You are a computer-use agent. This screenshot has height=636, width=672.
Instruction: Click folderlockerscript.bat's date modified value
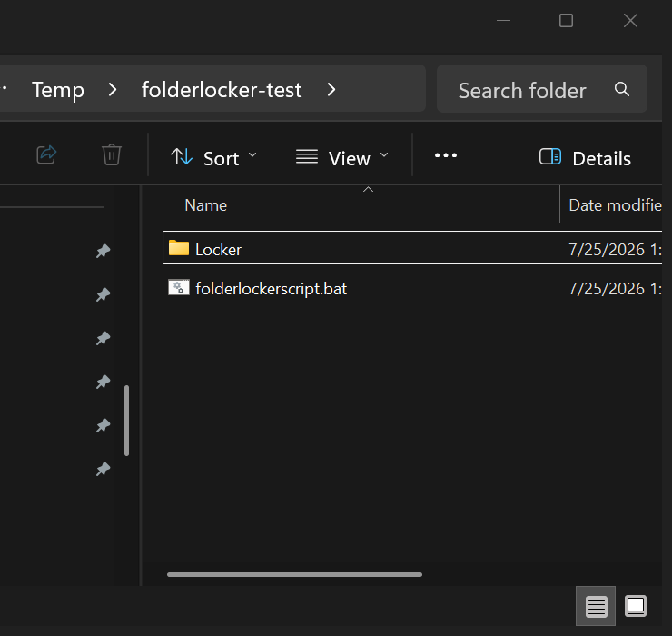tap(615, 289)
